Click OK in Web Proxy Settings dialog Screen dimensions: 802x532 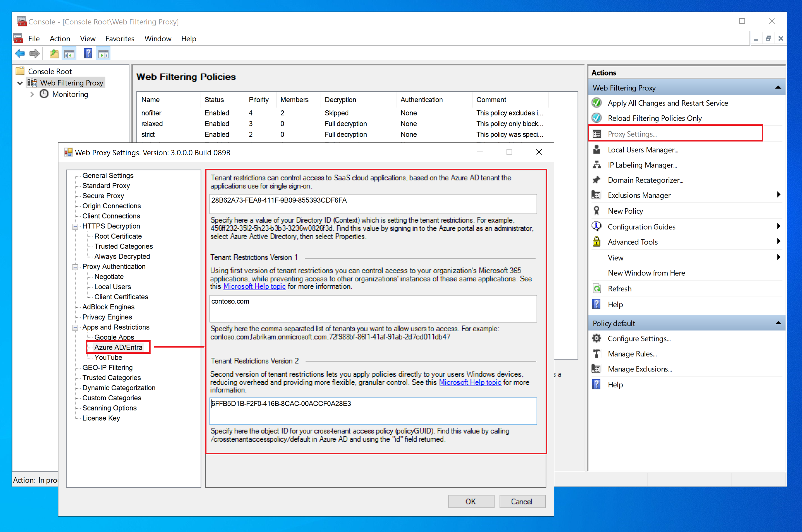point(471,501)
